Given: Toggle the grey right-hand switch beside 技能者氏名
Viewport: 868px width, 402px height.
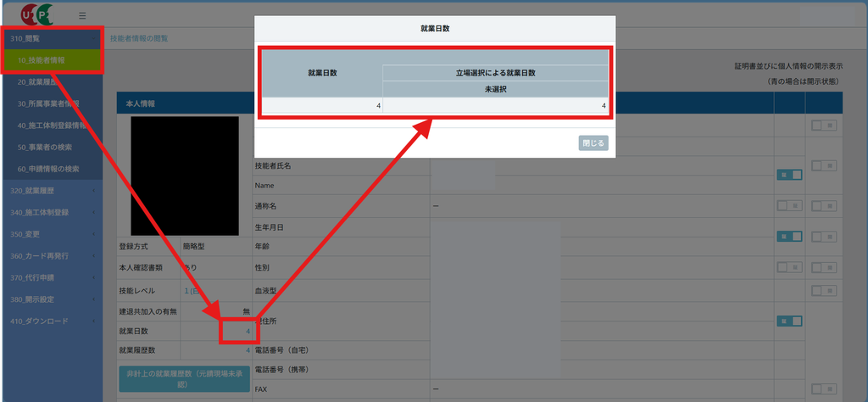Looking at the screenshot, I should pyautogui.click(x=824, y=165).
